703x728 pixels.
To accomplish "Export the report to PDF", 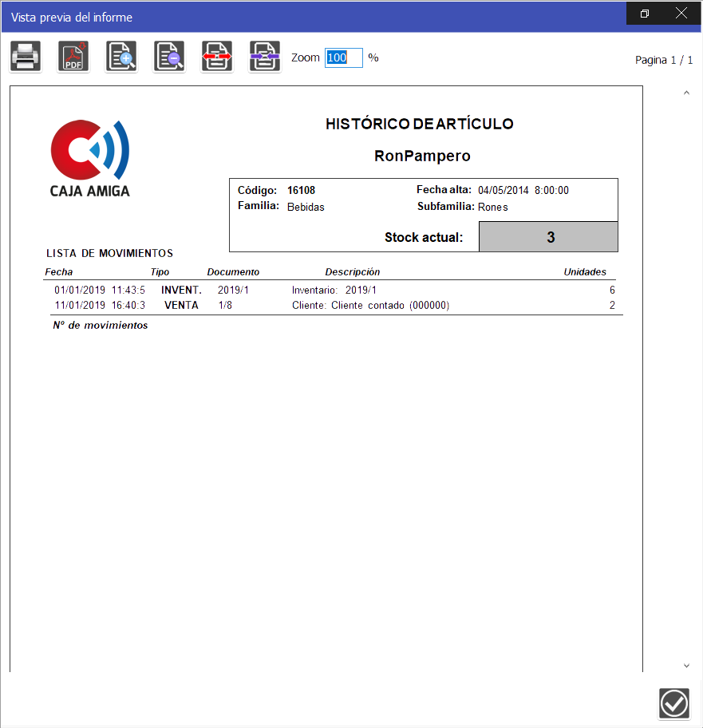I will pyautogui.click(x=73, y=57).
